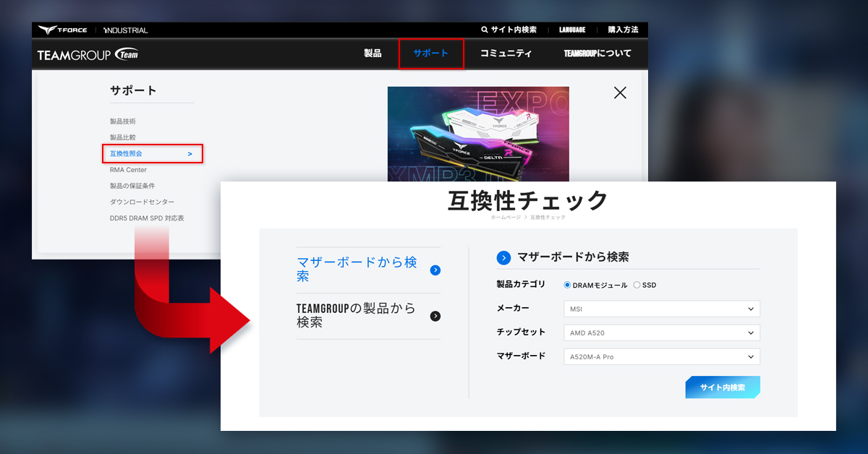Open the RMA Center link
Viewport: 868px width, 454px height.
(128, 170)
